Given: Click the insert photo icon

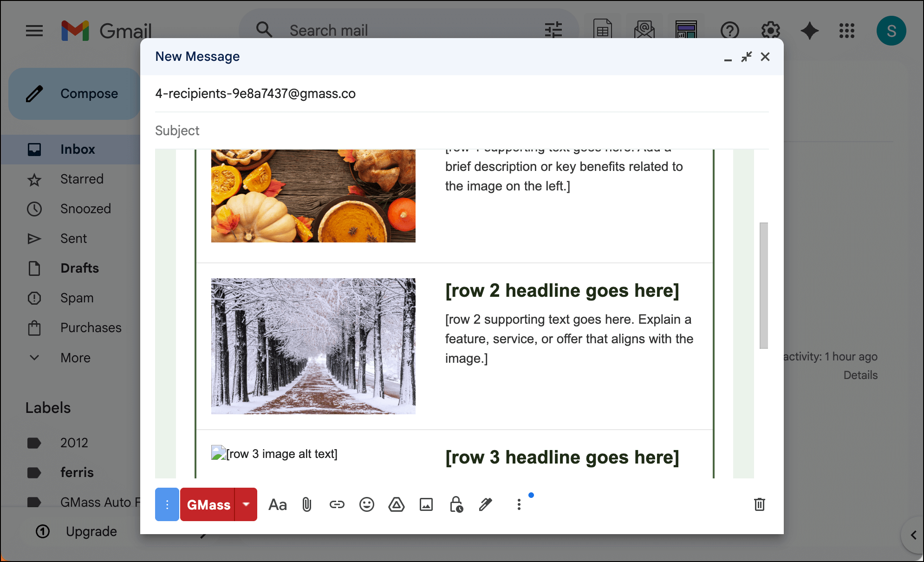Looking at the screenshot, I should (x=426, y=504).
